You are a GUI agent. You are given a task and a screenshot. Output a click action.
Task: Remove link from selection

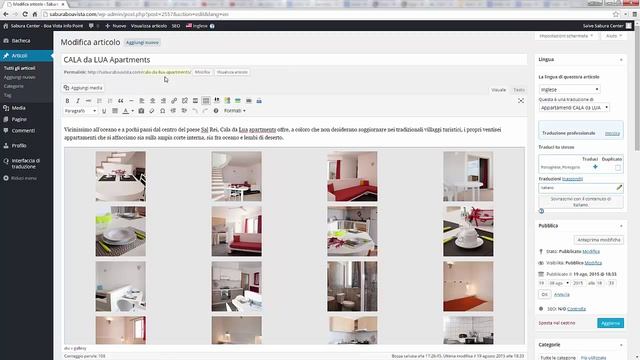coord(184,101)
